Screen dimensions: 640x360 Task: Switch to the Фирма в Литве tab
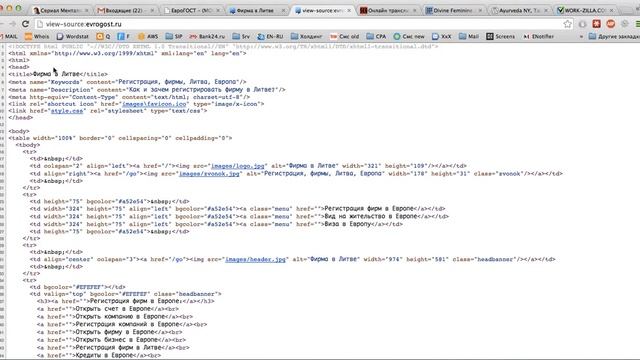click(257, 10)
